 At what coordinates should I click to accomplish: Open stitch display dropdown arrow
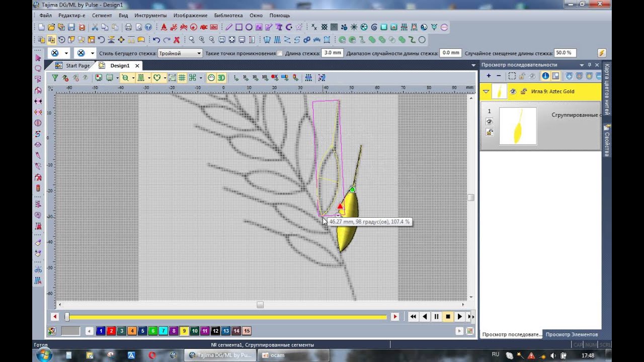[149, 78]
